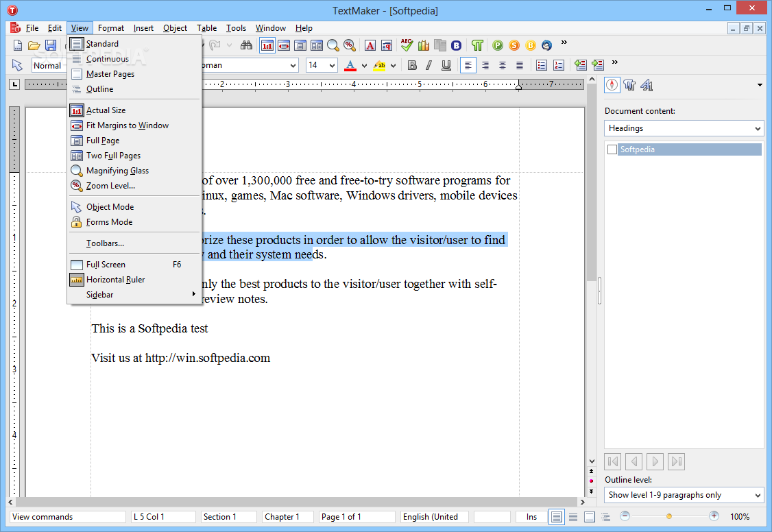This screenshot has width=772, height=532.
Task: Create a numbered list with toolbar icon
Action: (x=559, y=65)
